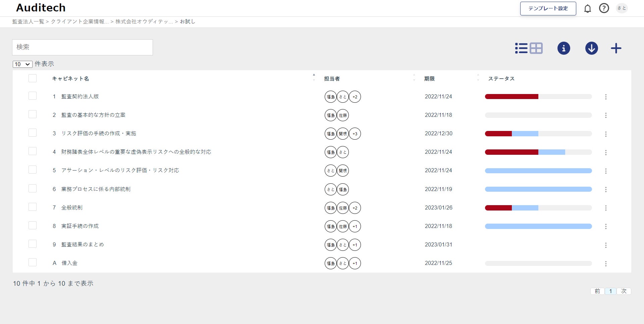Go to 監査法人一覧 breadcrumb

(28, 21)
